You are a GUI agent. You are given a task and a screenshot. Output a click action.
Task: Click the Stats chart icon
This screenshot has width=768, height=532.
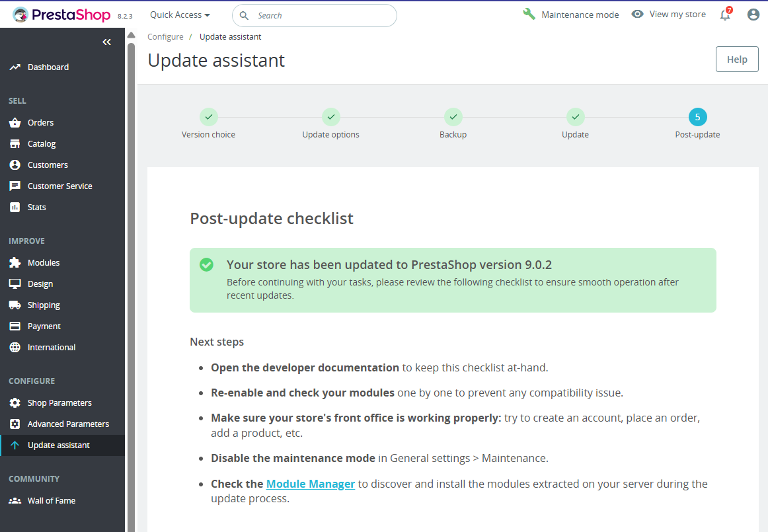(15, 208)
